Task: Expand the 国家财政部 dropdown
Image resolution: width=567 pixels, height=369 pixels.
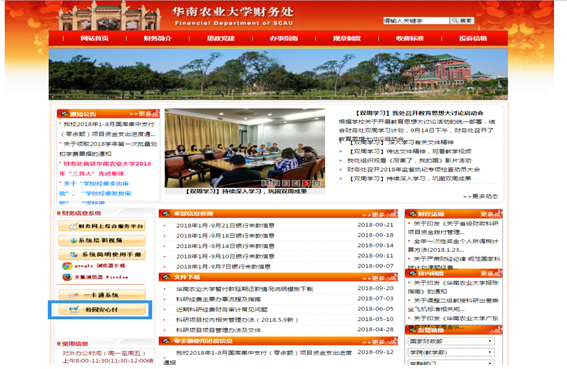Action: coord(451,341)
